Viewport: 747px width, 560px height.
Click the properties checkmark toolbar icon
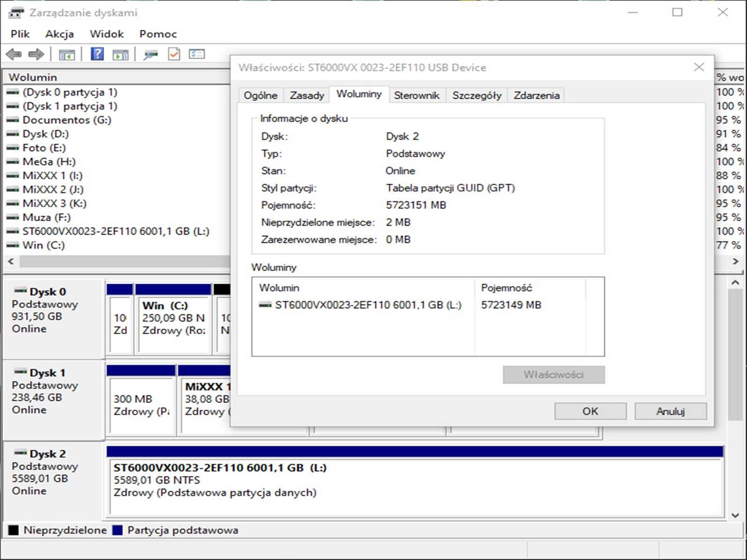click(174, 54)
